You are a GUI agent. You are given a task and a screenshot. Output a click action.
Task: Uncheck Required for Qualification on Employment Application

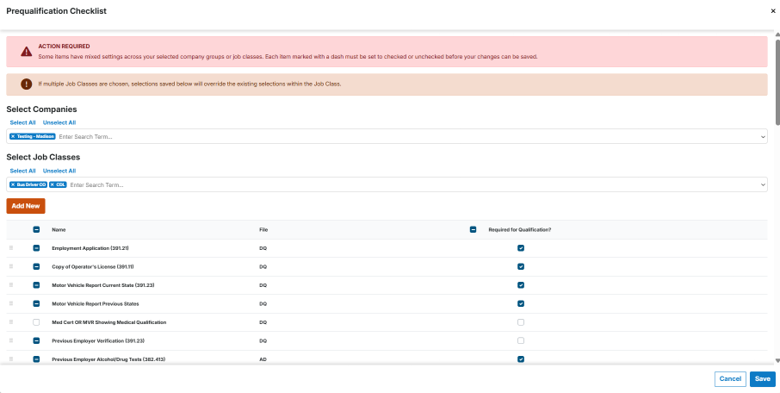521,248
